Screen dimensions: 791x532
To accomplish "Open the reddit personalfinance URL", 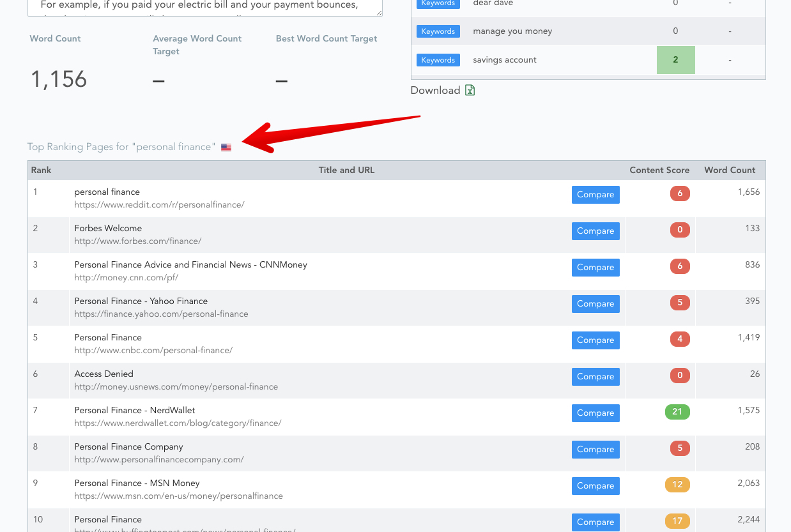I will point(159,205).
